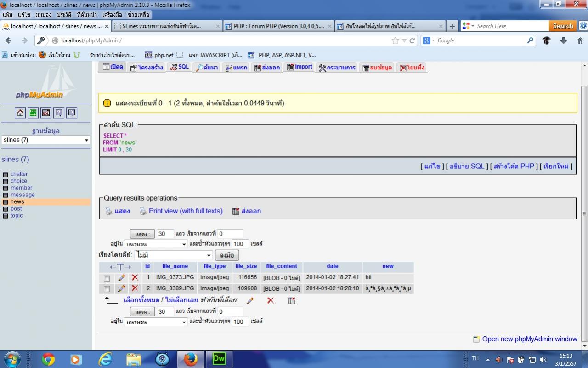Click the page vertical scrollbar
588x368 pixels.
[584, 212]
